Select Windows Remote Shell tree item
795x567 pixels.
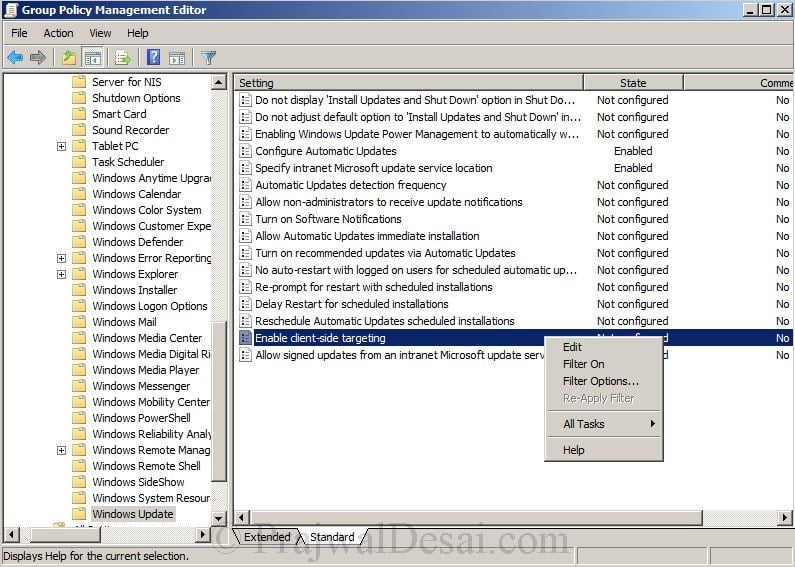[x=146, y=466]
